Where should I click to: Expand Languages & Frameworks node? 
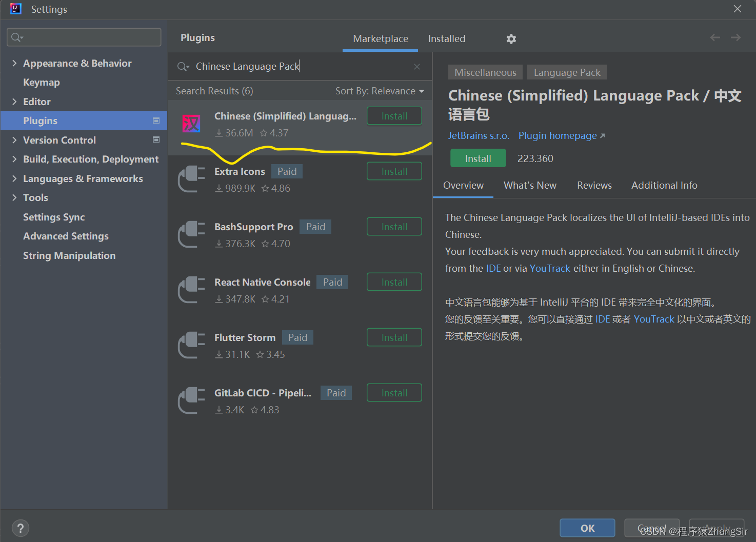(14, 178)
